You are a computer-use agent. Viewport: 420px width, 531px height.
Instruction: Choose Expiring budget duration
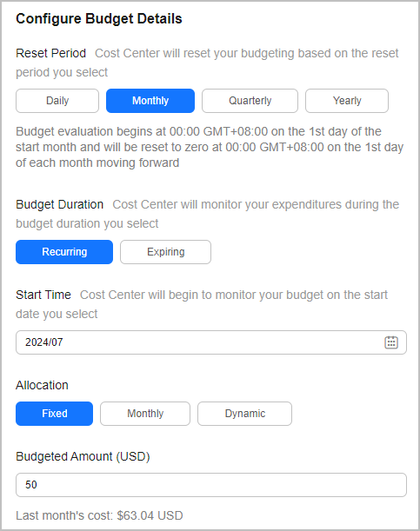[x=165, y=252]
